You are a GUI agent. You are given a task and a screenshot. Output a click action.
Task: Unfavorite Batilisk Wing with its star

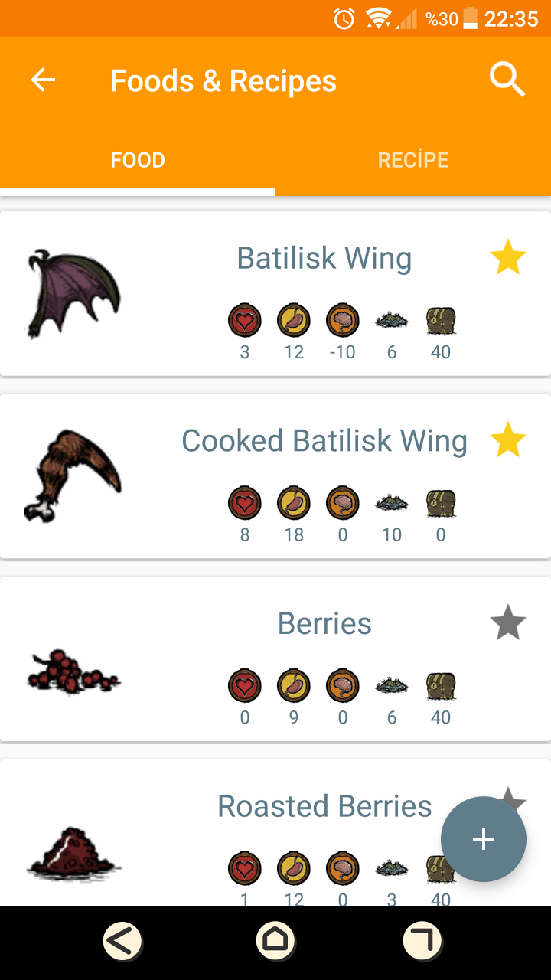[x=508, y=257]
